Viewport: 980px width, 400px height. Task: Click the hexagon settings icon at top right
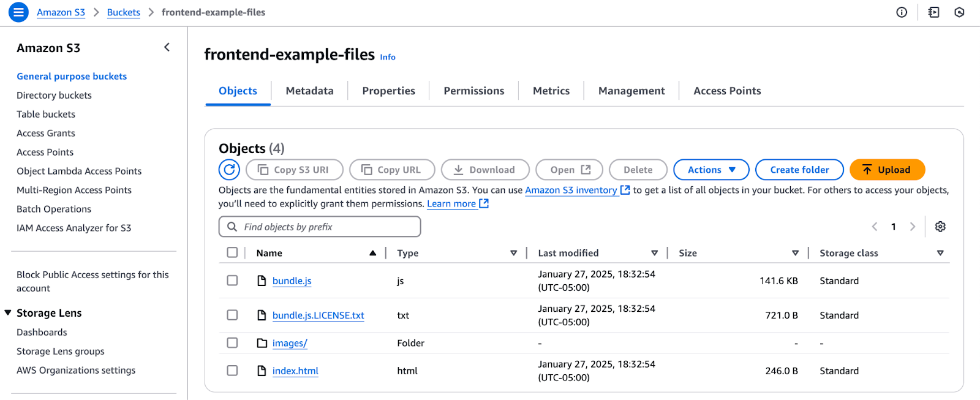(960, 12)
